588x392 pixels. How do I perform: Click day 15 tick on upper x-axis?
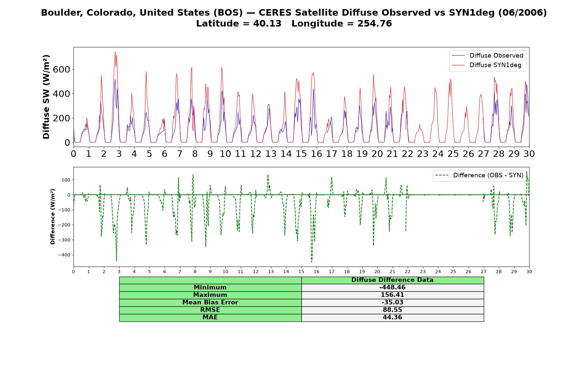click(301, 154)
